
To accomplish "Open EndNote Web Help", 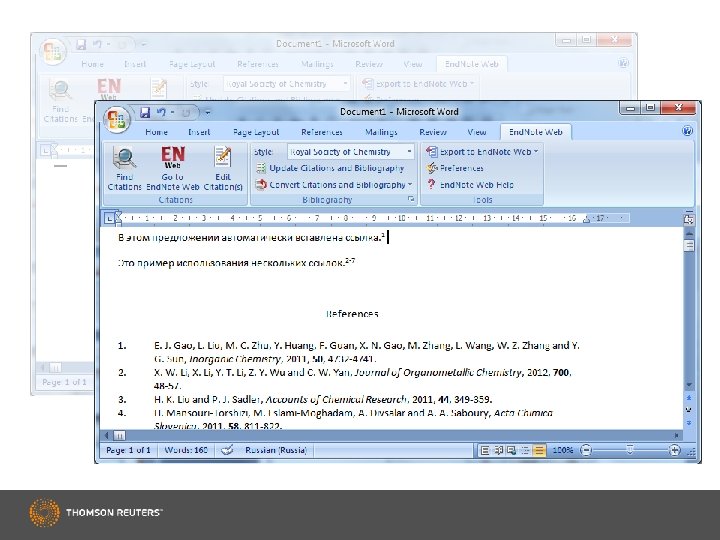I will [x=470, y=185].
